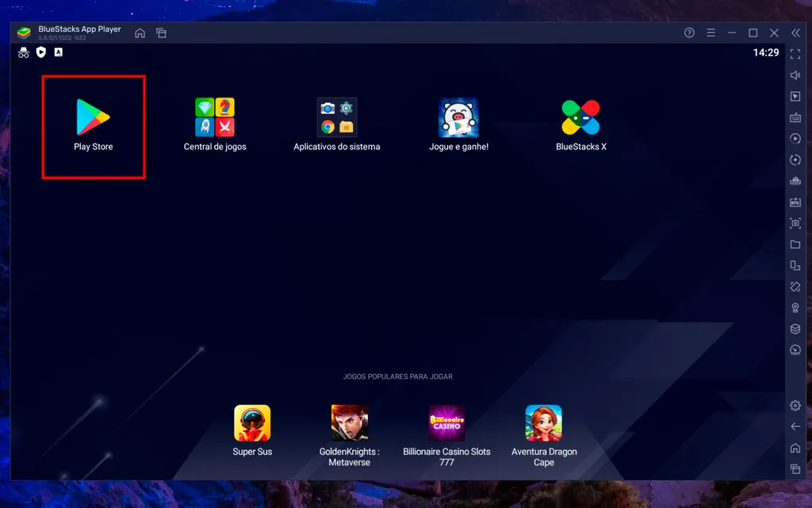Viewport: 812px width, 508px height.
Task: Click the Install APK icon
Action: 795,202
